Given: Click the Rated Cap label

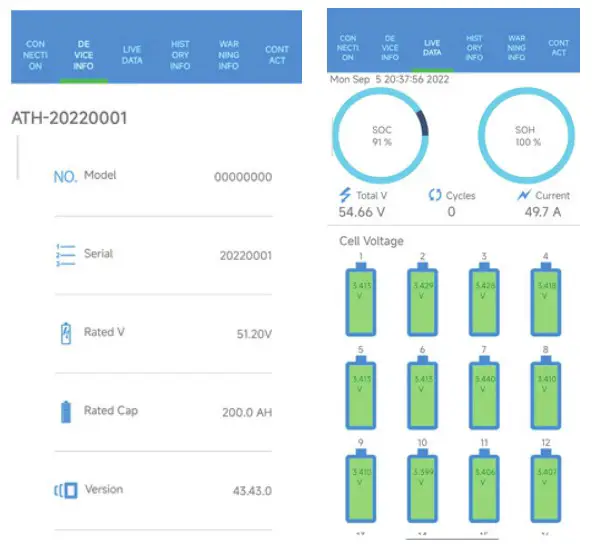Looking at the screenshot, I should click(111, 411).
